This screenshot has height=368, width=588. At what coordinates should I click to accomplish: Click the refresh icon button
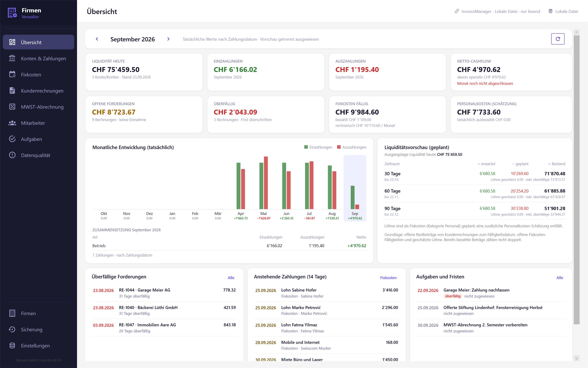pyautogui.click(x=558, y=39)
